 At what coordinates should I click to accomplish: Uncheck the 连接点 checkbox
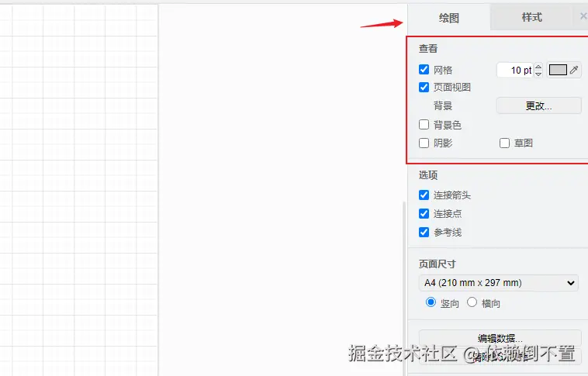pyautogui.click(x=424, y=213)
